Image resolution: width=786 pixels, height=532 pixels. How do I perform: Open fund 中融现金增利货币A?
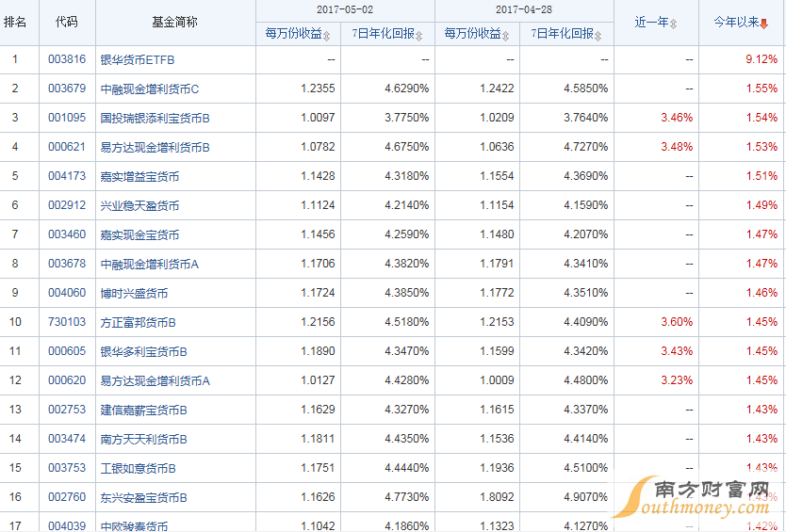tap(150, 264)
